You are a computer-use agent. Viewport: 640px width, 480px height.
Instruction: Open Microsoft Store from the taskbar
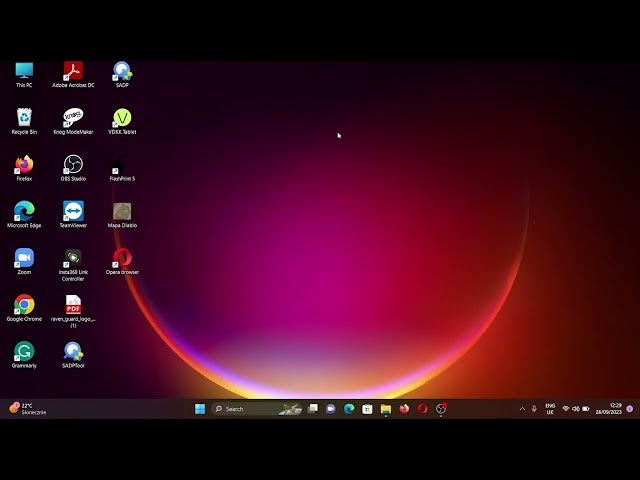[x=367, y=409]
